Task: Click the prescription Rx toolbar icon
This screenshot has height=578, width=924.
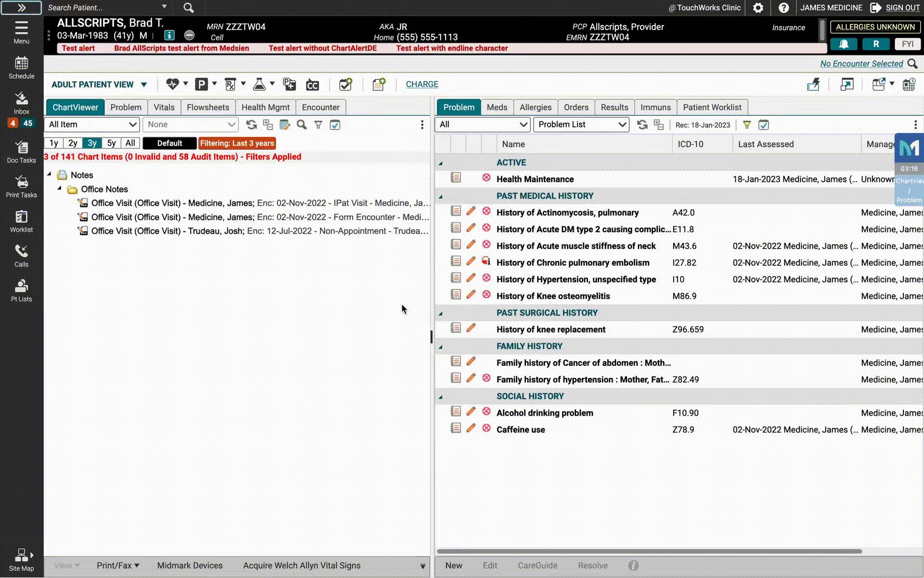Action: click(231, 84)
